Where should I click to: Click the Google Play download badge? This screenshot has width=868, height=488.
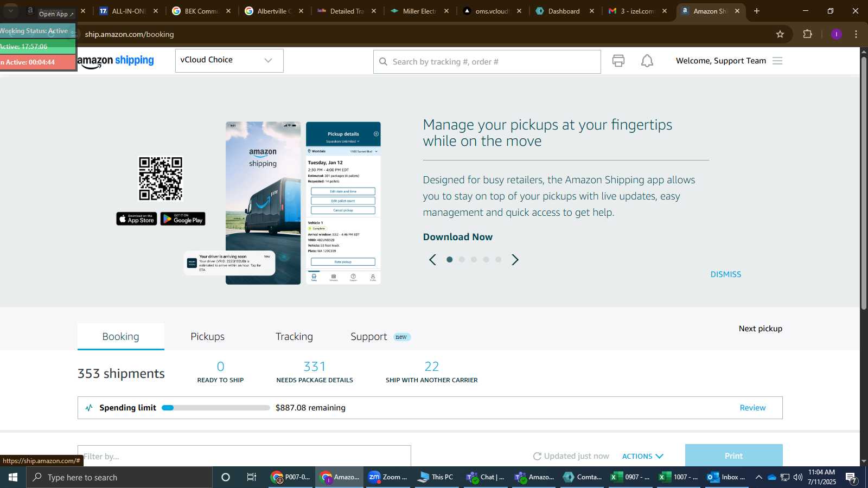click(x=183, y=219)
